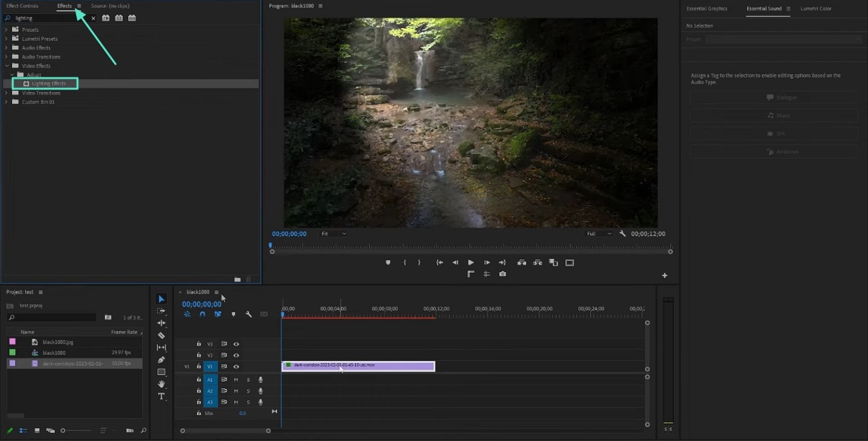
Task: Step forward one frame
Action: [x=487, y=262]
